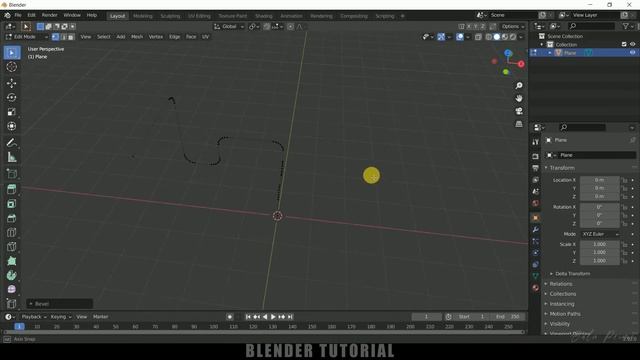Open the Modifier properties wrench tab
Image resolution: width=640 pixels, height=360 pixels.
click(536, 230)
